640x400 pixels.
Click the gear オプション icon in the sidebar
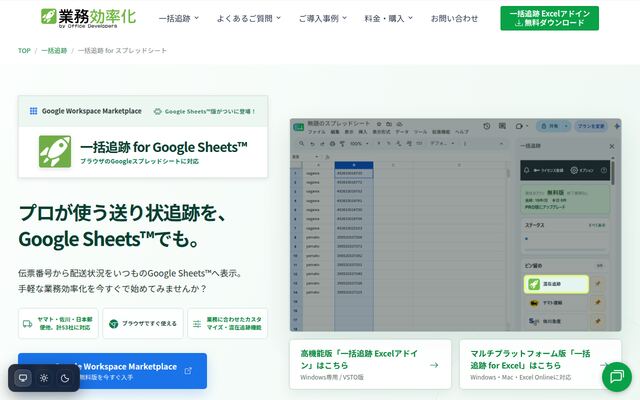(574, 170)
